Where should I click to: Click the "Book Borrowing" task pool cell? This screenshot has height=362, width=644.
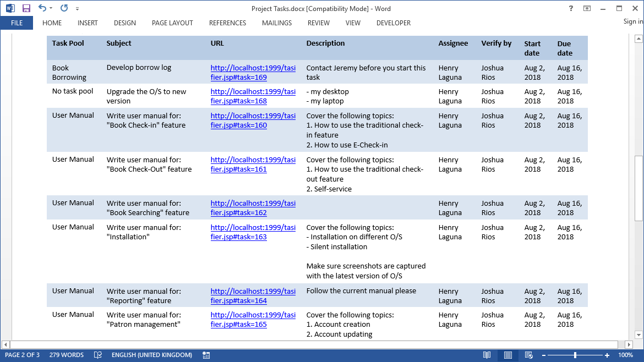pos(69,73)
